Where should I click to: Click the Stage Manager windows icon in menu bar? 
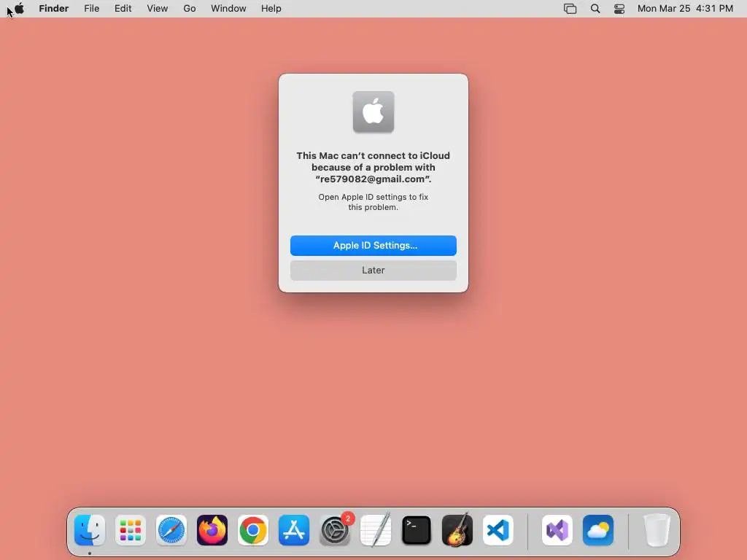click(x=570, y=9)
